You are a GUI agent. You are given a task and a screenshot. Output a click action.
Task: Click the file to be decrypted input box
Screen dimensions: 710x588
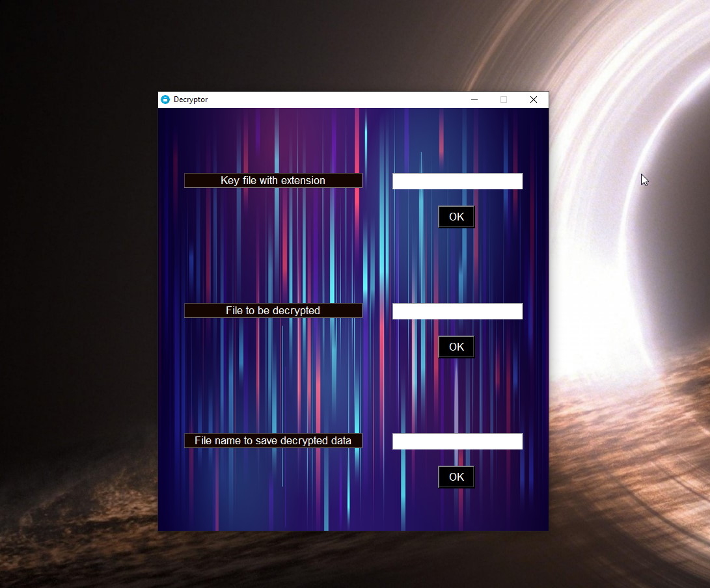(x=457, y=311)
